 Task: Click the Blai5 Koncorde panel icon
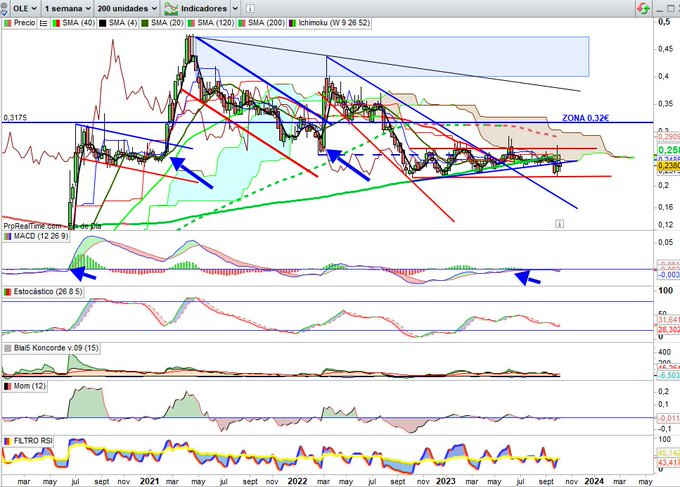(x=7, y=348)
